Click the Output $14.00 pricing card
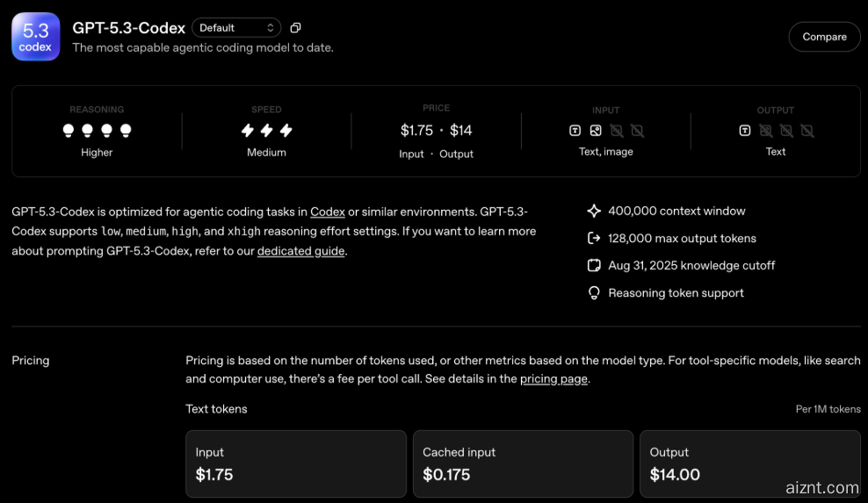The image size is (868, 503). pos(749,463)
